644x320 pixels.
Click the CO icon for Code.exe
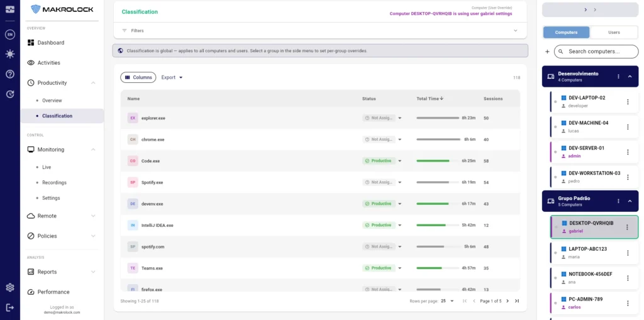click(x=133, y=161)
